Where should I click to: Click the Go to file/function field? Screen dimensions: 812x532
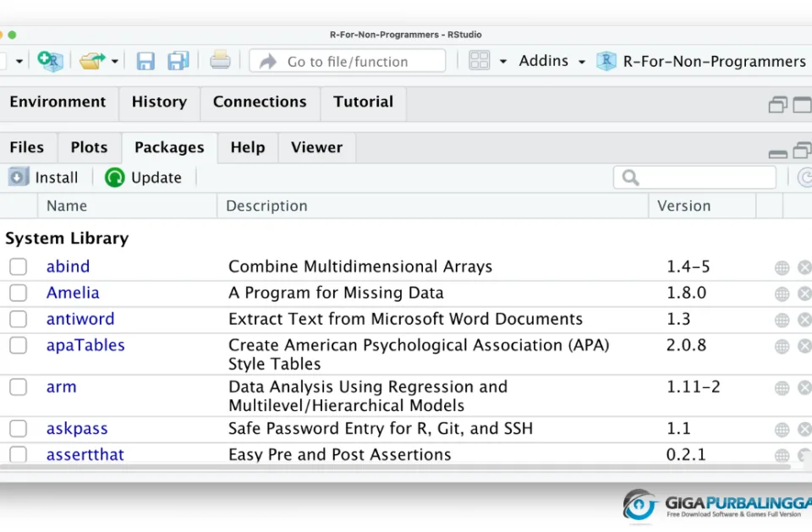point(348,61)
